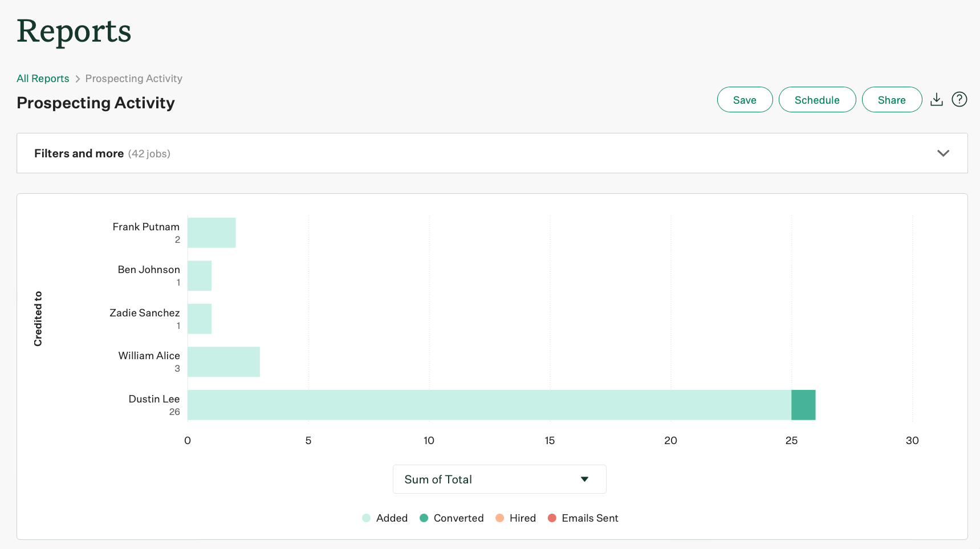Open the All Reports breadcrumb

[43, 78]
